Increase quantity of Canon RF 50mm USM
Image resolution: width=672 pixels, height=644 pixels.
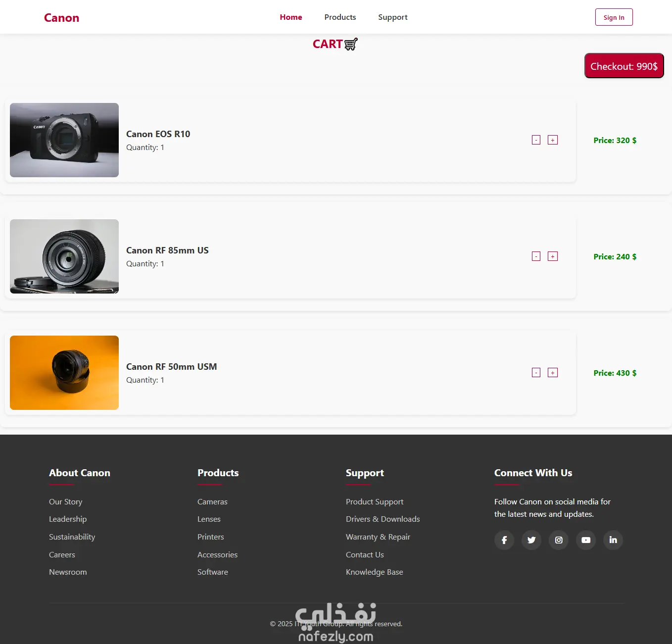click(x=553, y=373)
